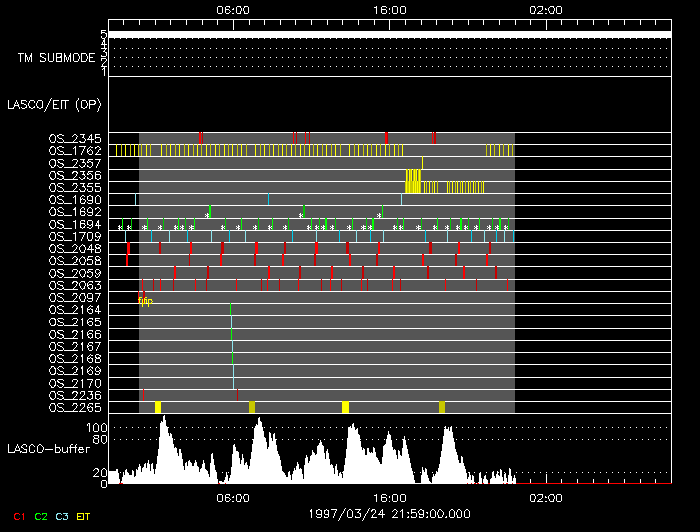Click the OS_2265 row label

[x=75, y=407]
